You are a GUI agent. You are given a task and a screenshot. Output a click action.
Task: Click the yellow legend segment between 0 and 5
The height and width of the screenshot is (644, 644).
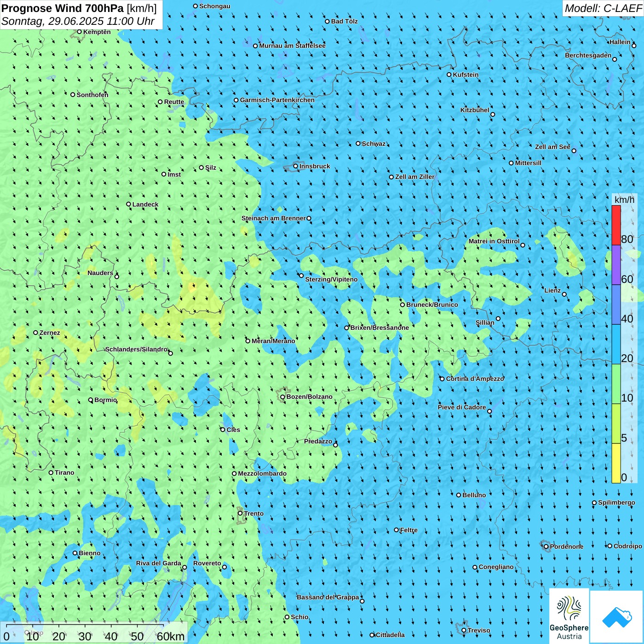click(616, 463)
